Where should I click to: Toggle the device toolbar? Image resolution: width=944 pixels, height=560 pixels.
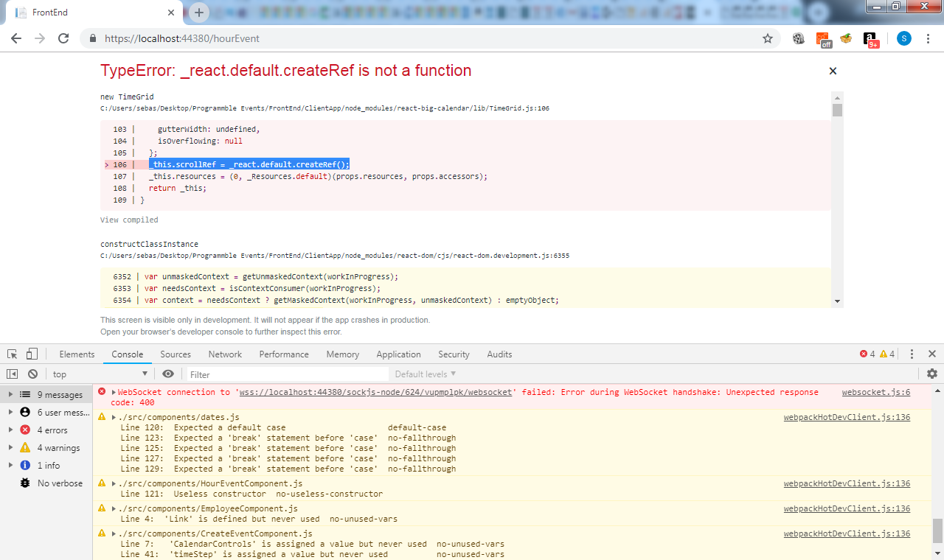[x=30, y=354]
